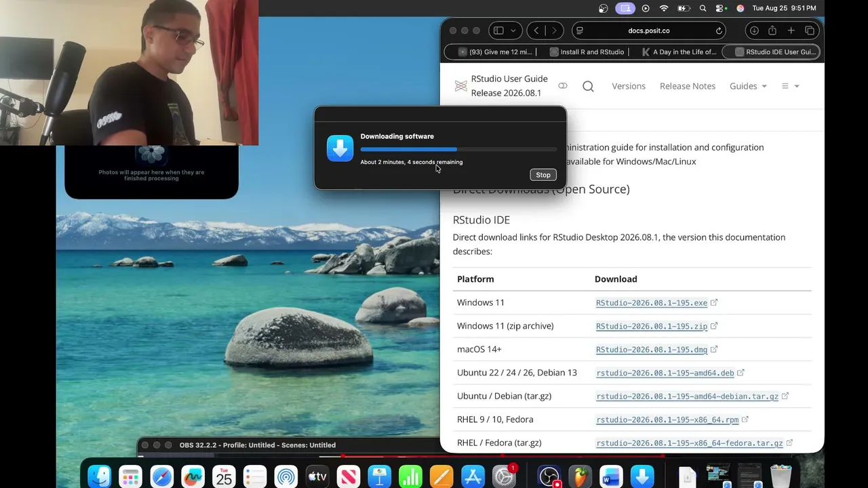Open the Trash in the Dock
868x488 pixels.
coord(781,476)
